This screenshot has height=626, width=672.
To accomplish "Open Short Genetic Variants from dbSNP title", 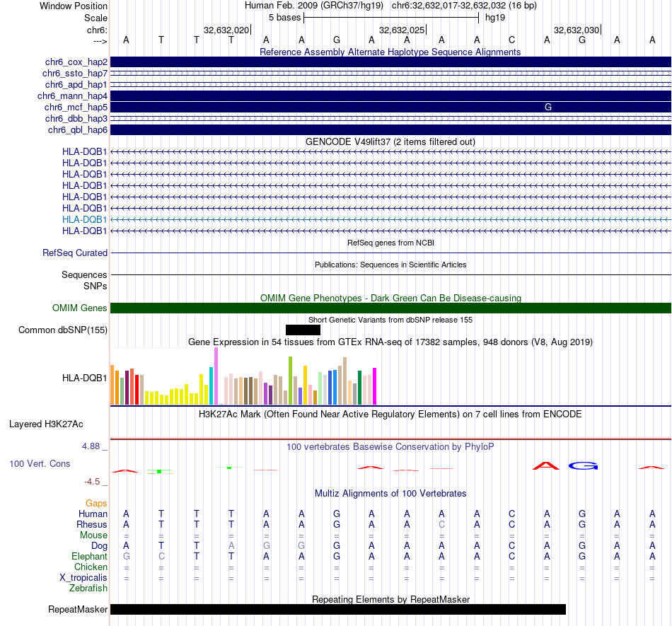I will (x=390, y=320).
